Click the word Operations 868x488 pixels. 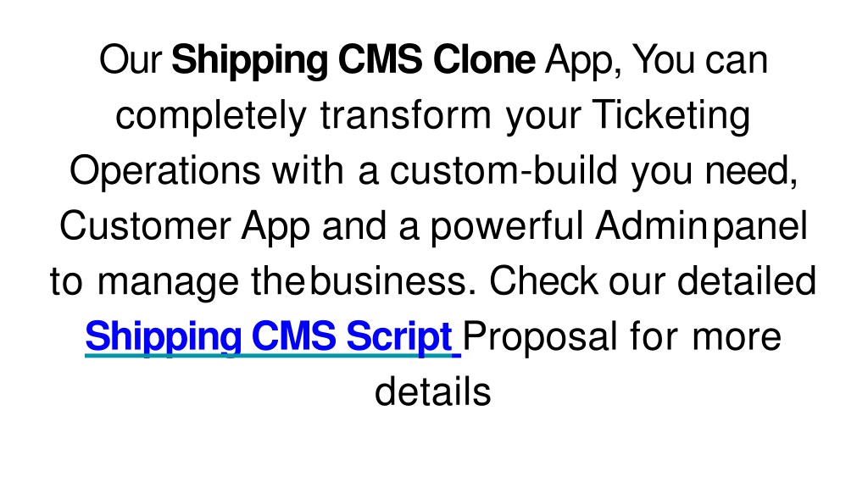click(x=165, y=170)
